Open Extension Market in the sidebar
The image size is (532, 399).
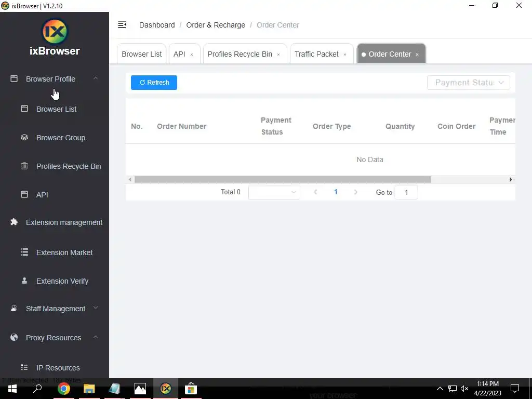click(x=64, y=252)
